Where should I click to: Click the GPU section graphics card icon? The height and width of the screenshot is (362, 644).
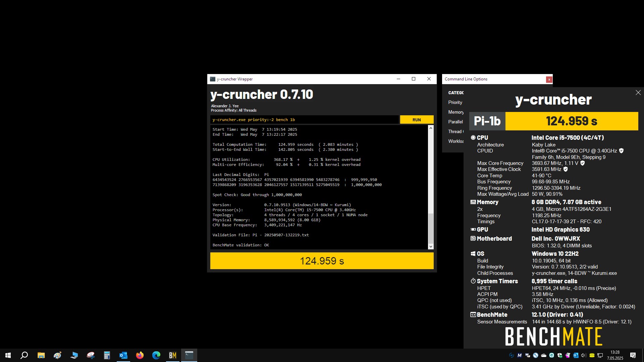click(473, 230)
